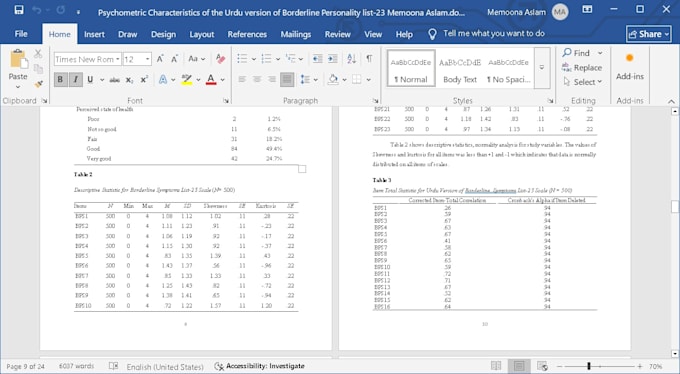Switch to the Design tab
Screen dimensions: 680x374
coord(163,34)
